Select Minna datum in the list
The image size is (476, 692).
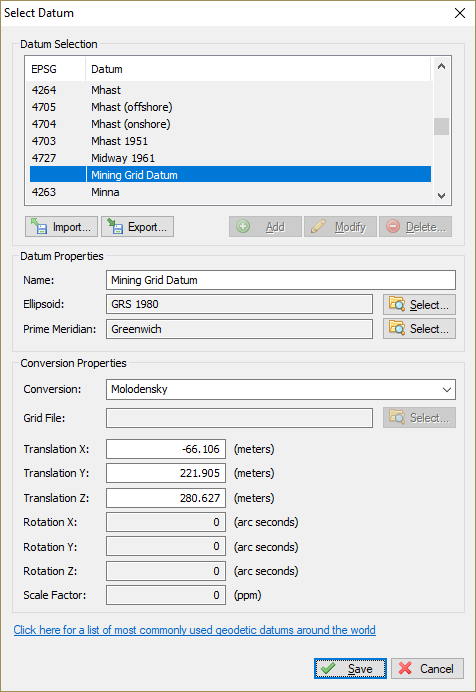click(x=230, y=192)
